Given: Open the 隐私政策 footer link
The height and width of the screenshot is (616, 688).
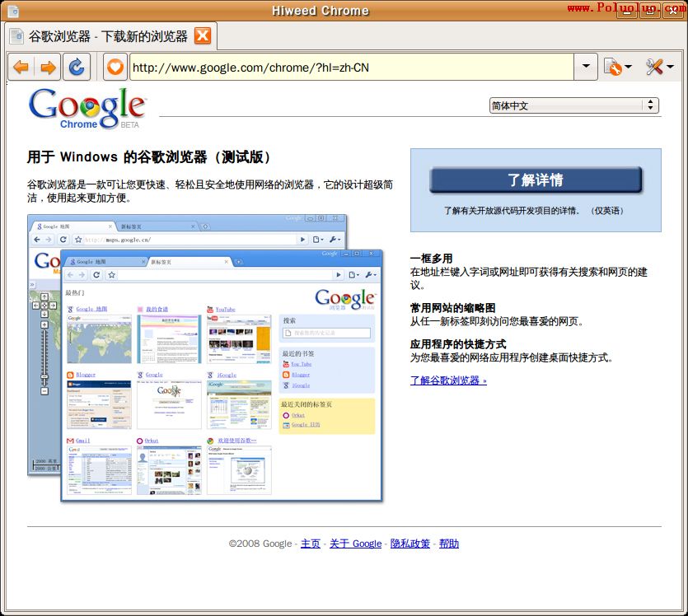Looking at the screenshot, I should click(410, 544).
